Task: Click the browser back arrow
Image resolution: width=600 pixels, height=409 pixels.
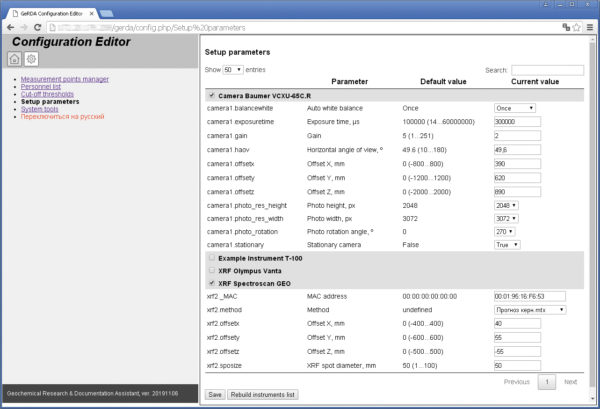Action: click(x=11, y=28)
